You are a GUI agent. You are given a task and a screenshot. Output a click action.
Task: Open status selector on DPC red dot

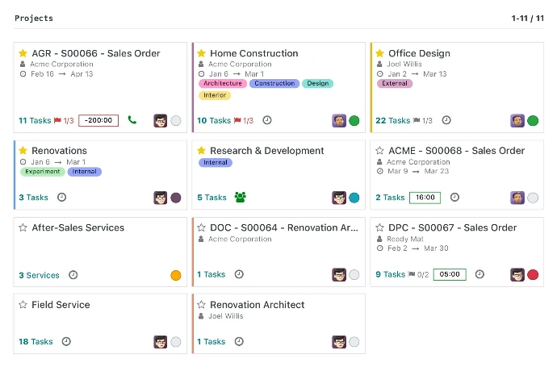point(533,274)
